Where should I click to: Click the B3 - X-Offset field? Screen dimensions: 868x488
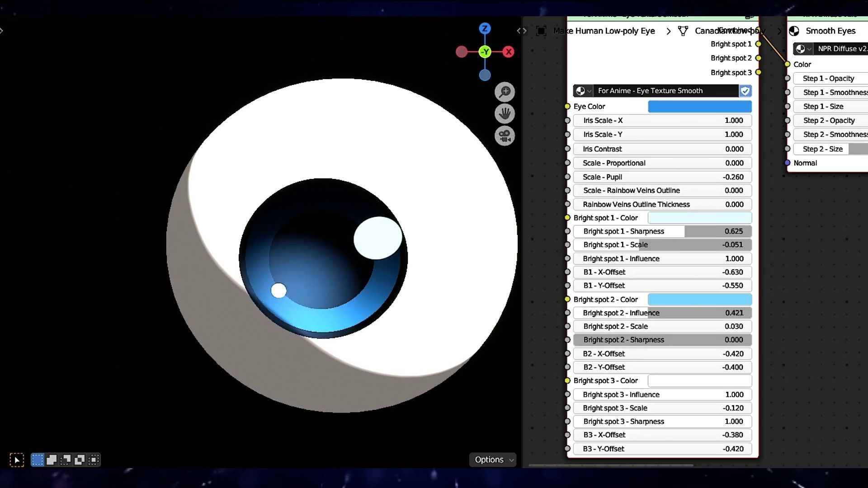662,435
